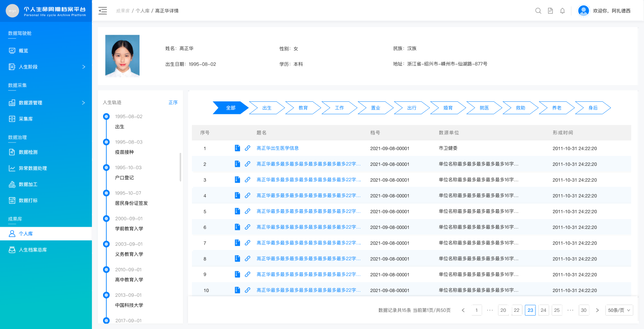Open the file icon in row 6
Image resolution: width=644 pixels, height=329 pixels.
point(237,227)
